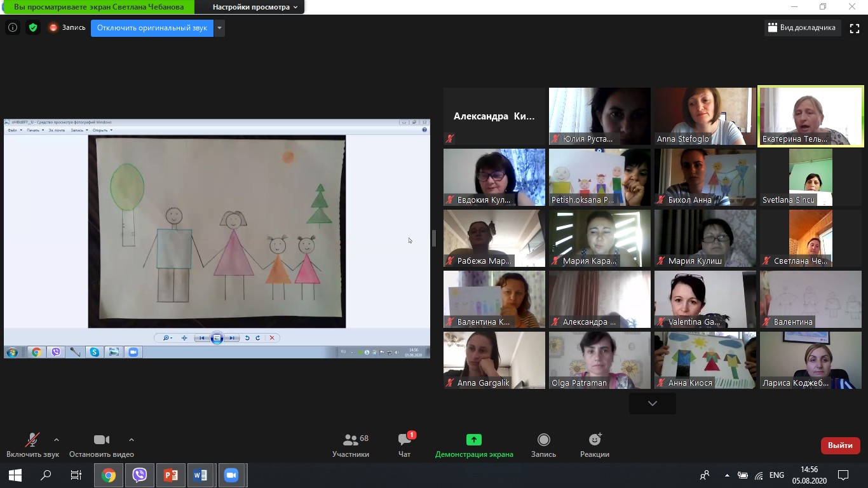Open the meeting information icon

[x=12, y=28]
